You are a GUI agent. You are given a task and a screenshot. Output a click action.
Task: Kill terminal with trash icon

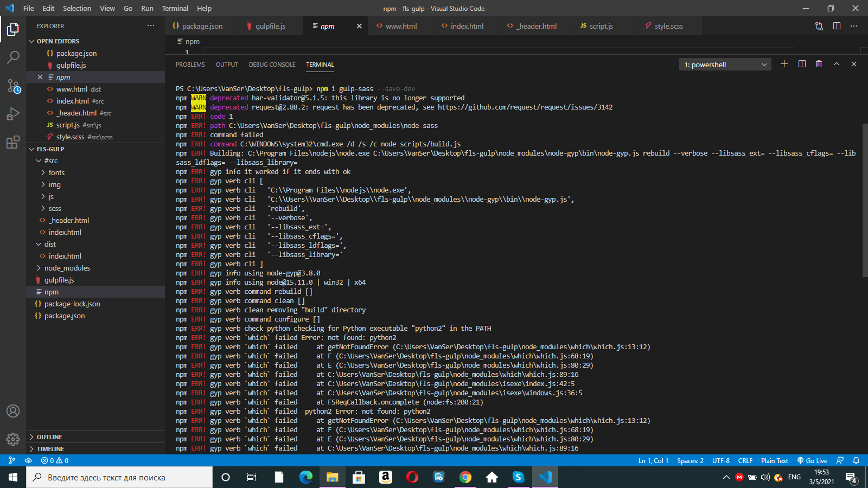click(x=819, y=64)
